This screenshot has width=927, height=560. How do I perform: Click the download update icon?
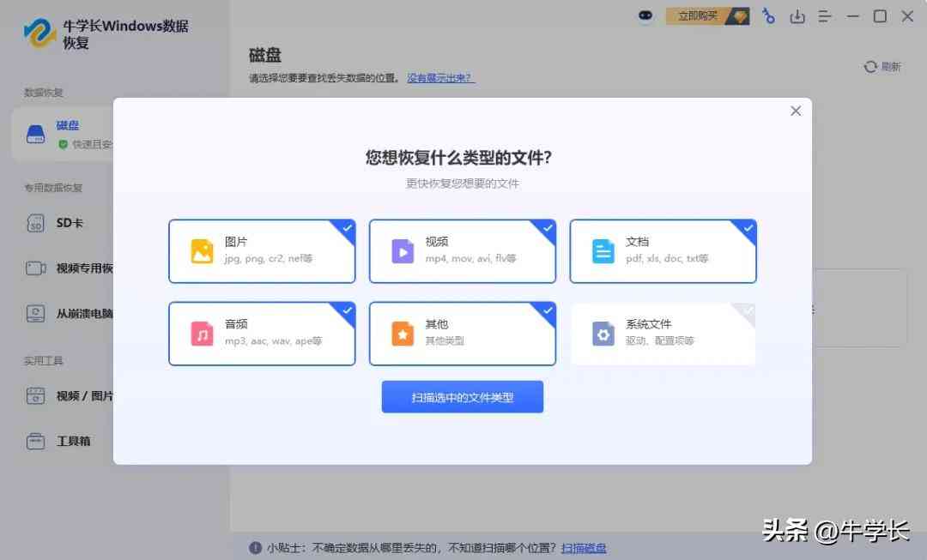pos(797,15)
